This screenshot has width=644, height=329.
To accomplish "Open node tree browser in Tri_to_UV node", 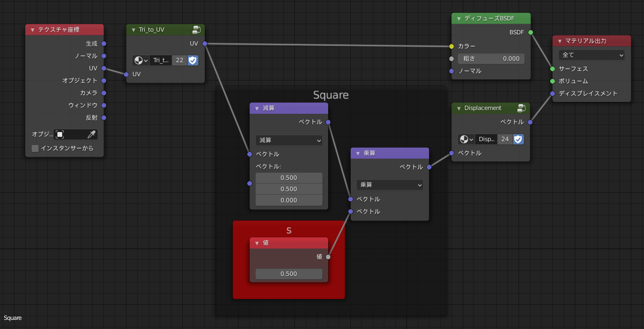I will (140, 60).
